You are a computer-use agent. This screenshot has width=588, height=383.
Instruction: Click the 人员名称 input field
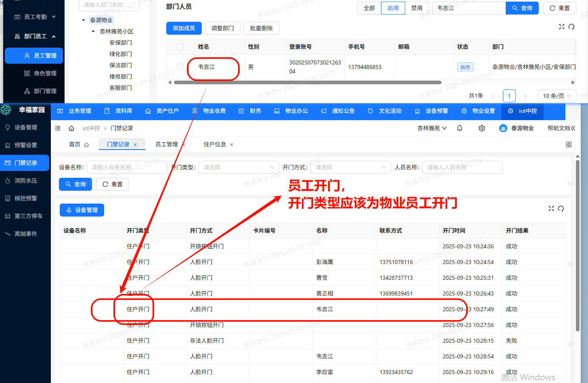462,167
